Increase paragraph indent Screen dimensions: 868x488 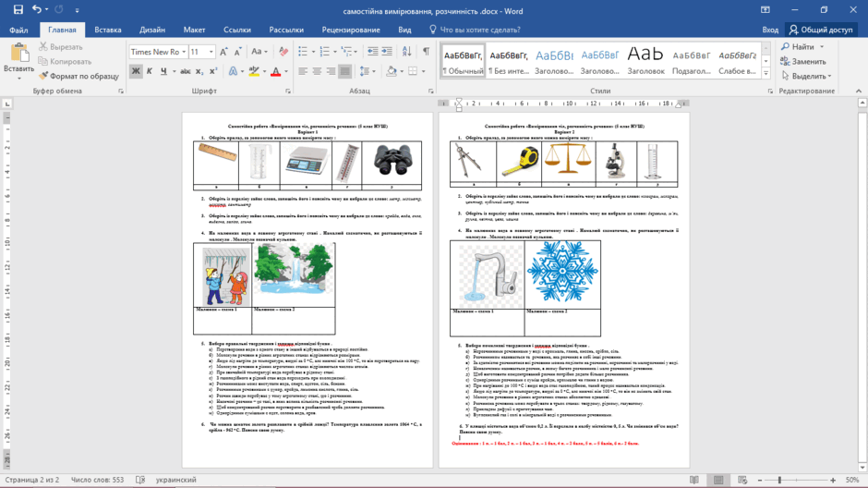[387, 52]
